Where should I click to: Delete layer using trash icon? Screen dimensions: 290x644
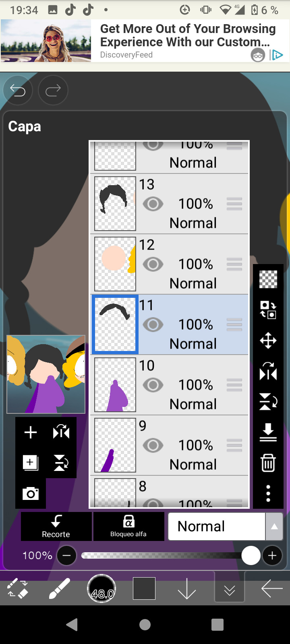click(268, 463)
